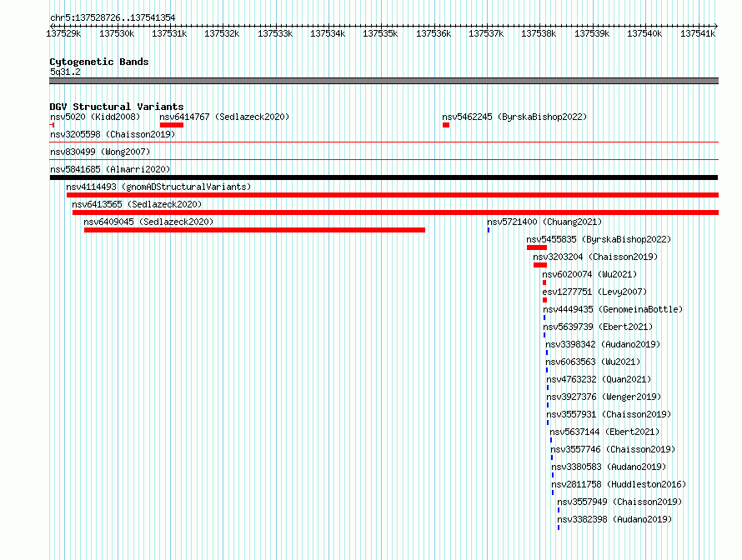Select the gray 5q31.2 band bar
Image resolution: width=742 pixels, height=560 pixels.
coord(384,81)
